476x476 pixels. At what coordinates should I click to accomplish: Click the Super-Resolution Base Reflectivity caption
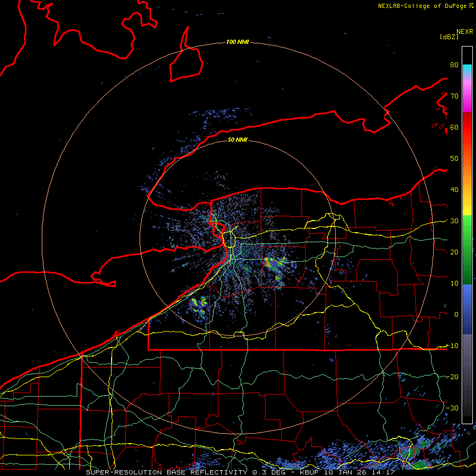pyautogui.click(x=166, y=472)
